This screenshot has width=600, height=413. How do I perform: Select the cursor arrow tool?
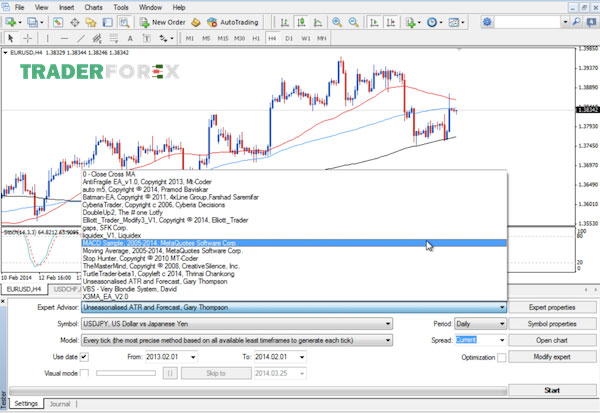pyautogui.click(x=10, y=38)
